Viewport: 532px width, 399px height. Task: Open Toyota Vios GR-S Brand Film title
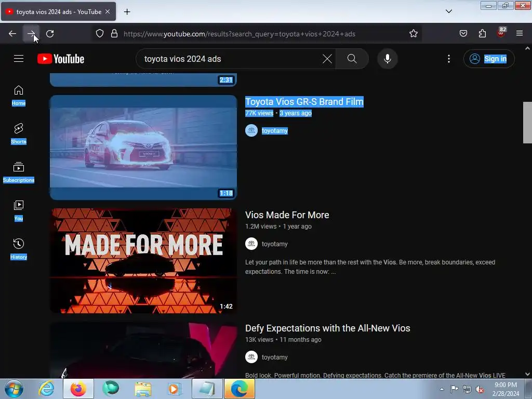point(304,101)
